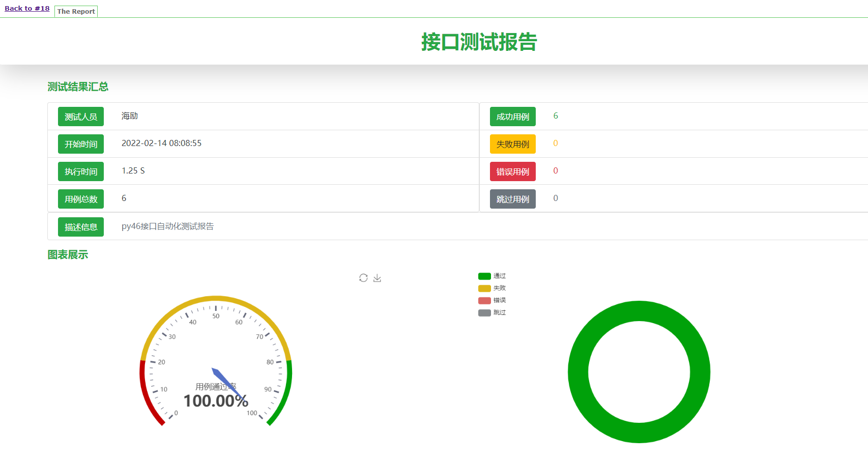The height and width of the screenshot is (461, 868).
Task: Click the 失败用例 yellow badge
Action: pos(512,144)
